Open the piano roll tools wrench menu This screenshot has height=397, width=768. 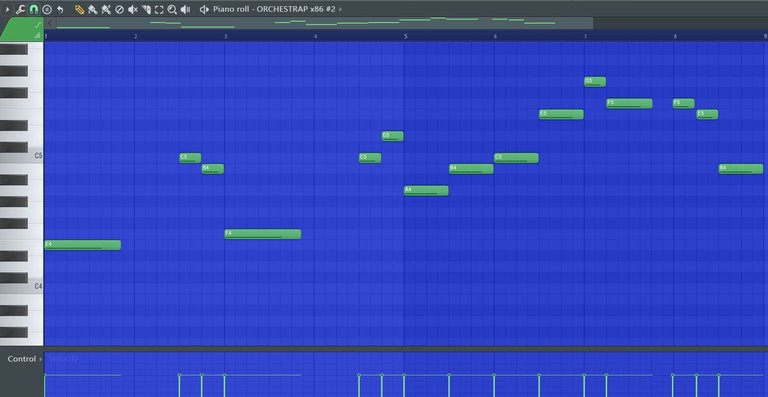click(x=21, y=9)
